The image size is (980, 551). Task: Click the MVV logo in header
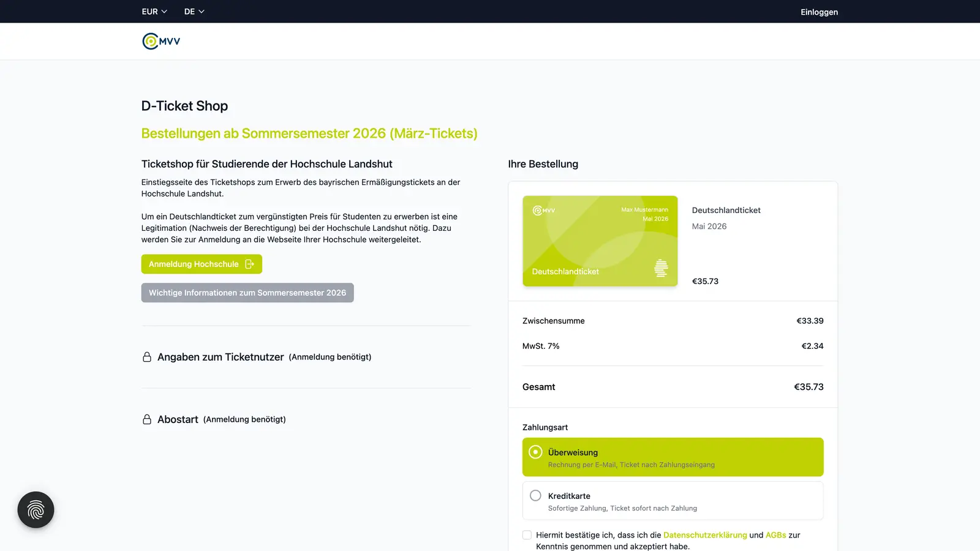point(161,41)
